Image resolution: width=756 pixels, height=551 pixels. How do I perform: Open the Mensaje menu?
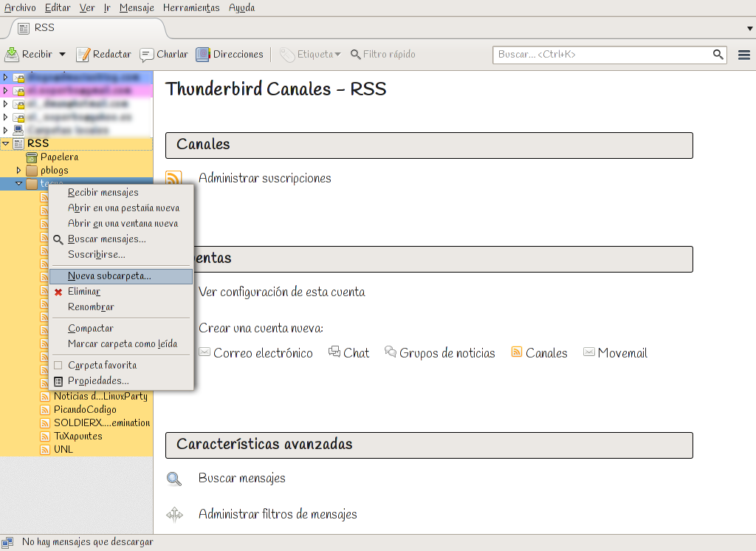click(137, 7)
